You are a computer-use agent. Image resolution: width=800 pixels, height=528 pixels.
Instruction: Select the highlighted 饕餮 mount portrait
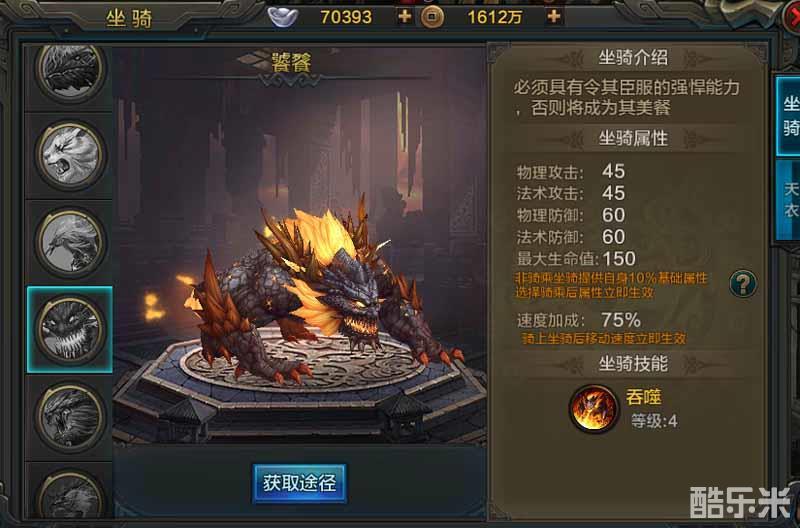pos(70,330)
